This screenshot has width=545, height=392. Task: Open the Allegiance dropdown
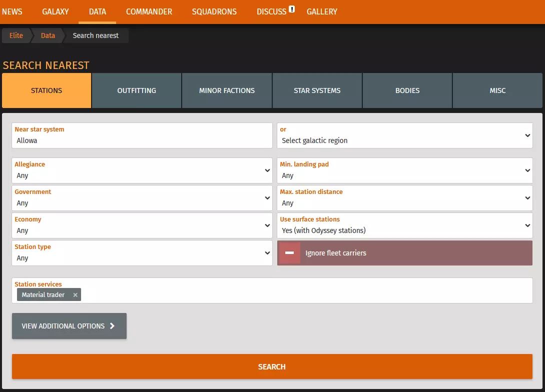pos(142,170)
